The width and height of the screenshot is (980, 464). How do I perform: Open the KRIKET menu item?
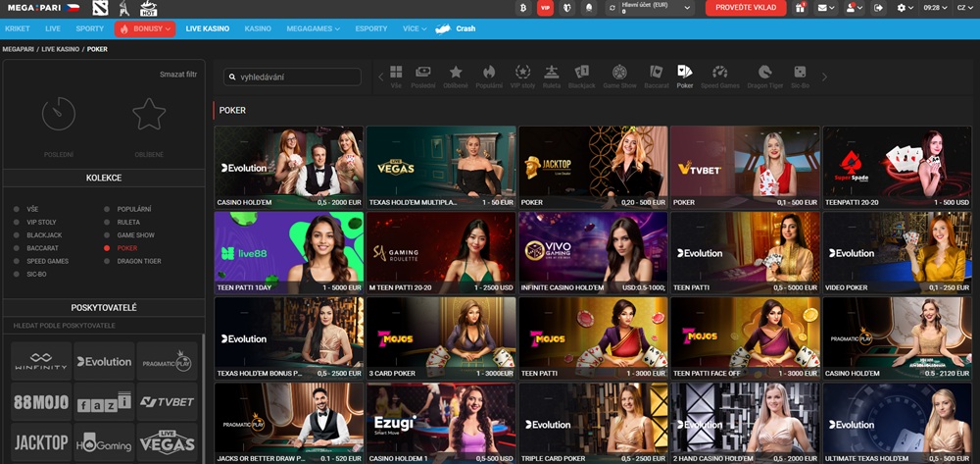coord(18,28)
